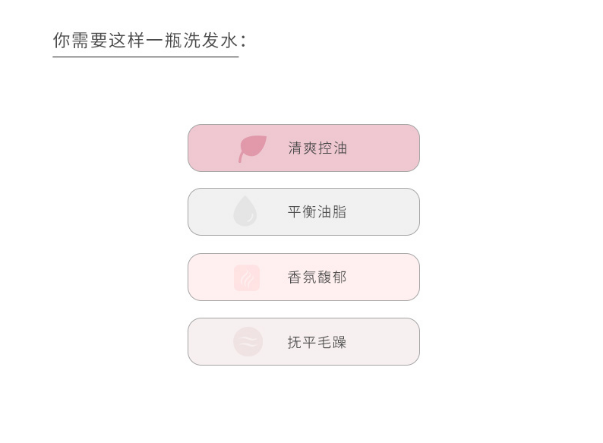
Task: Select the 清爽控油 option
Action: pos(303,148)
